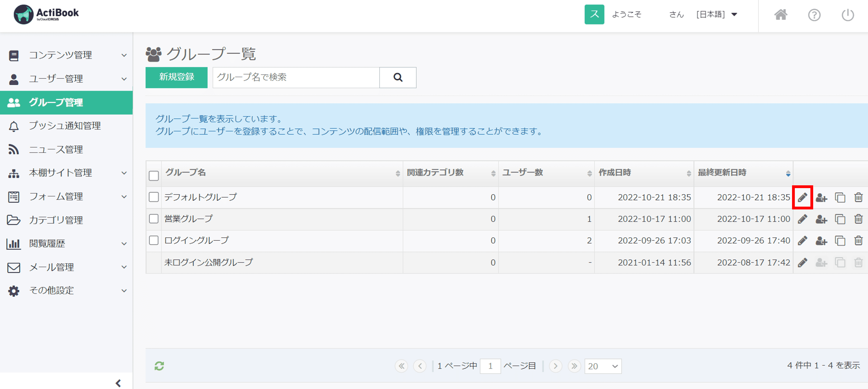Viewport: 868px width, 389px height.
Task: Edit ログイングループ with pencil icon
Action: [802, 241]
